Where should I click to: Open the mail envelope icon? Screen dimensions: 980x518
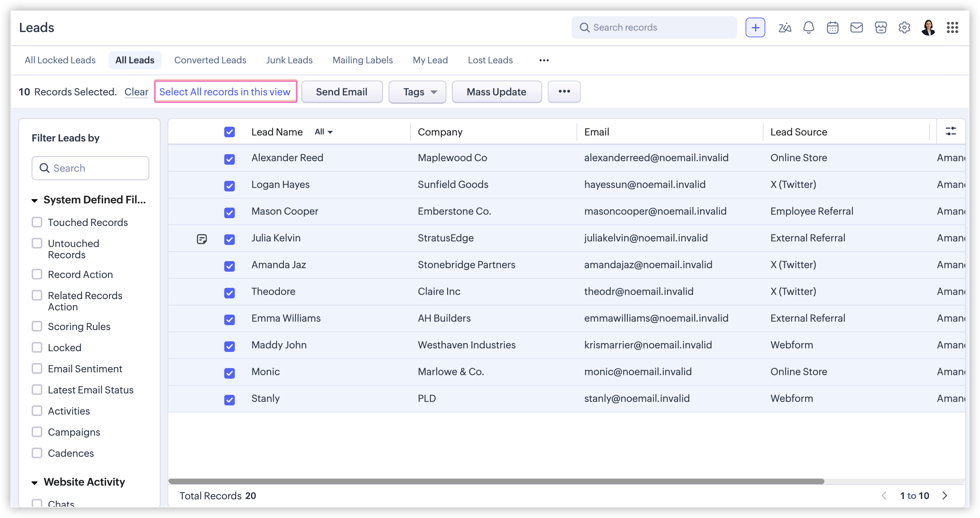point(856,27)
